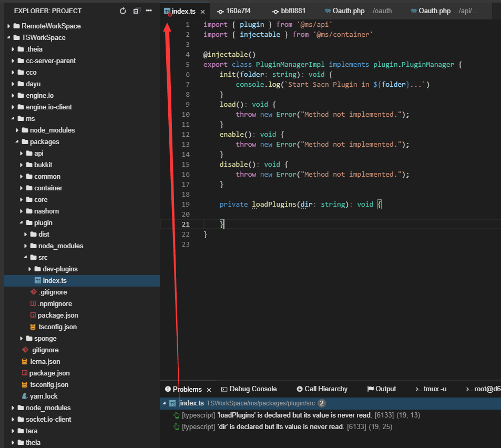Expand the sponge folder
This screenshot has width=501, height=448.
[x=21, y=339]
